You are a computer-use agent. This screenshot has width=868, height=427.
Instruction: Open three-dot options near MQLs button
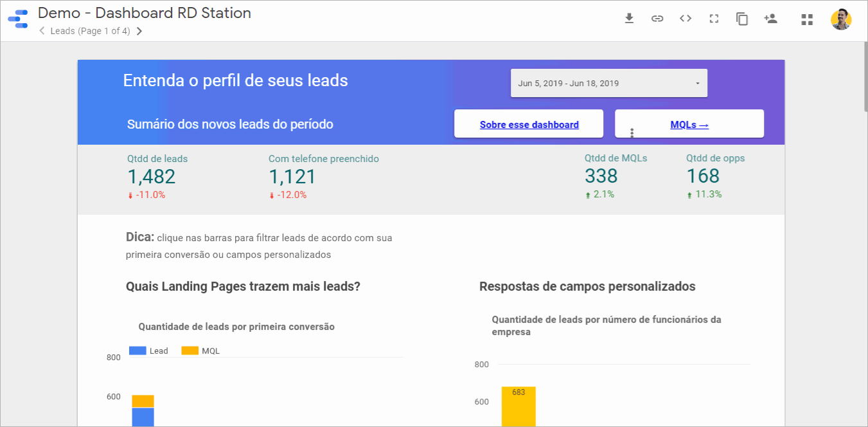click(632, 132)
